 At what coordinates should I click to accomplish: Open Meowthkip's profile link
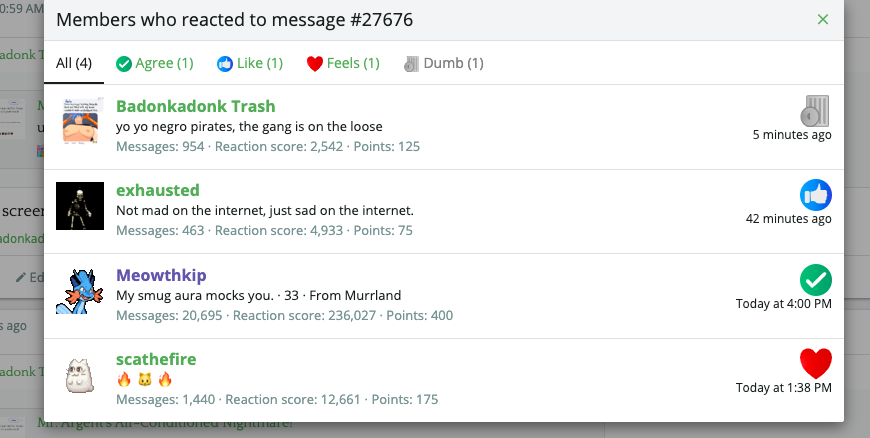(161, 275)
